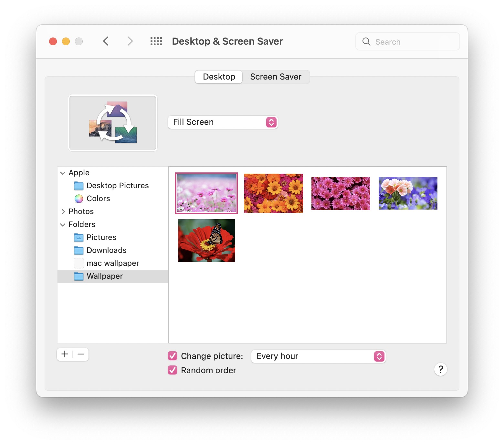Switch to the Screen Saver tab

(x=276, y=77)
